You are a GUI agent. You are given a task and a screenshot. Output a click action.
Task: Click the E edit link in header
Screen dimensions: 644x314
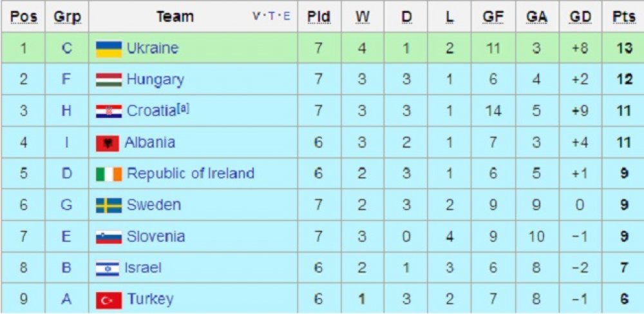(287, 16)
